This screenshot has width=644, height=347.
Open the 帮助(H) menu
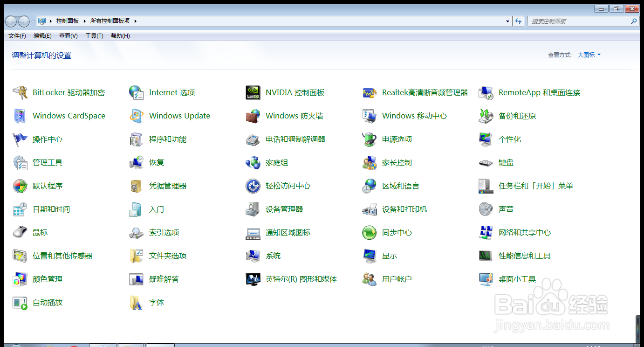pos(120,36)
